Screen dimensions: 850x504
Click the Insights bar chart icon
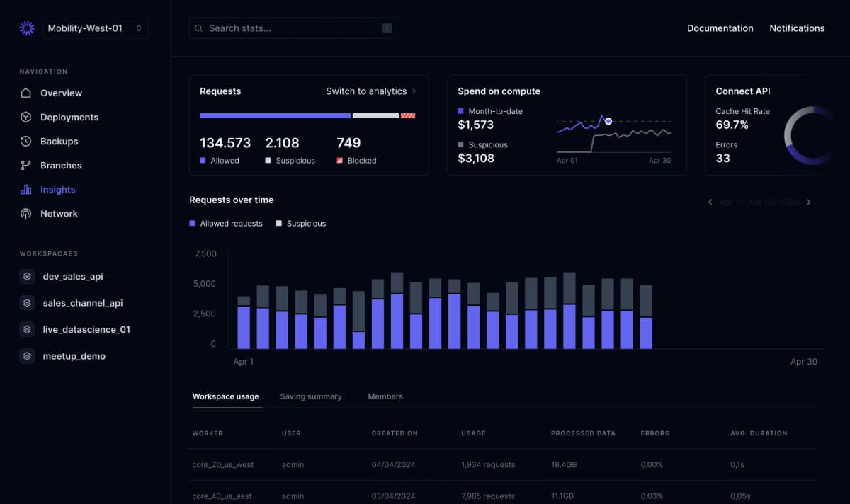(26, 190)
